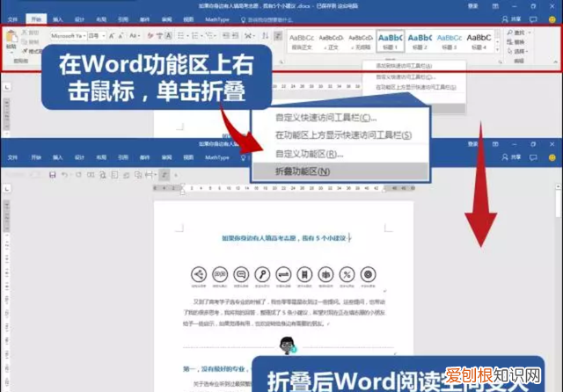Open 审阅 tab in collapsed-ribbon window
This screenshot has height=392, width=563.
[166, 157]
